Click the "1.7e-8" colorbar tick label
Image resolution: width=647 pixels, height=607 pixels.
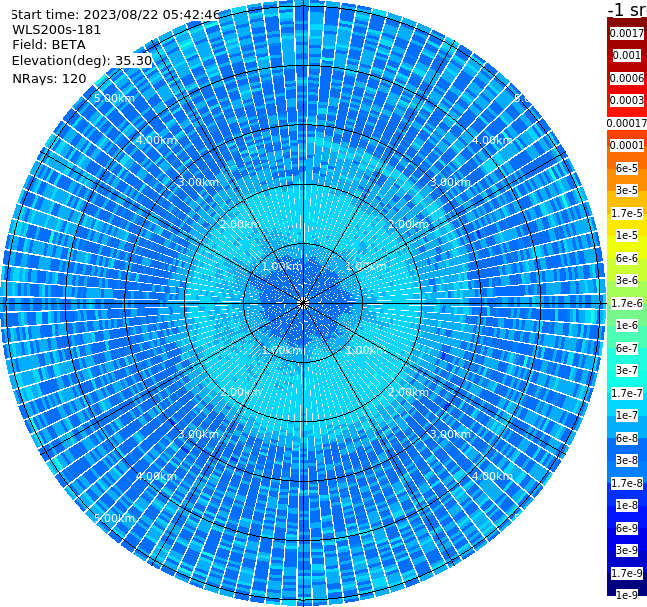(x=627, y=483)
